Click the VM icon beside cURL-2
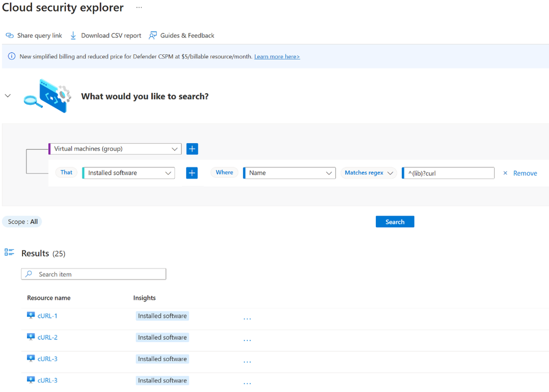The image size is (549, 392). (31, 337)
